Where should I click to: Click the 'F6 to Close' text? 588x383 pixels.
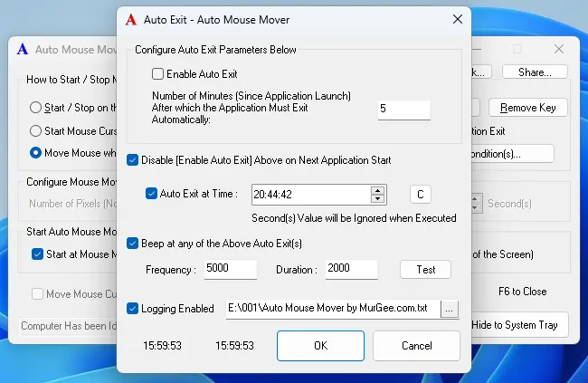point(522,292)
